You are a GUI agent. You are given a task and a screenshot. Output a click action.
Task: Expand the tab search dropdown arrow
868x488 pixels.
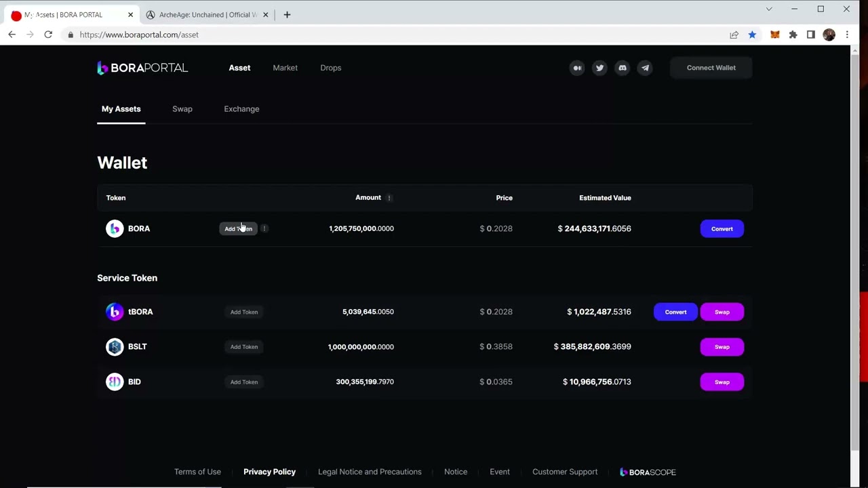pos(769,9)
